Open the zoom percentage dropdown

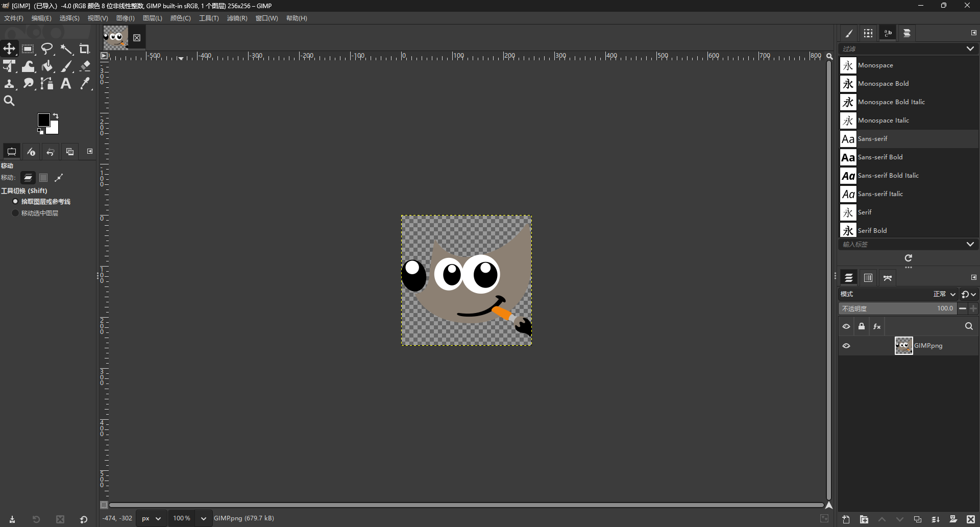point(204,518)
